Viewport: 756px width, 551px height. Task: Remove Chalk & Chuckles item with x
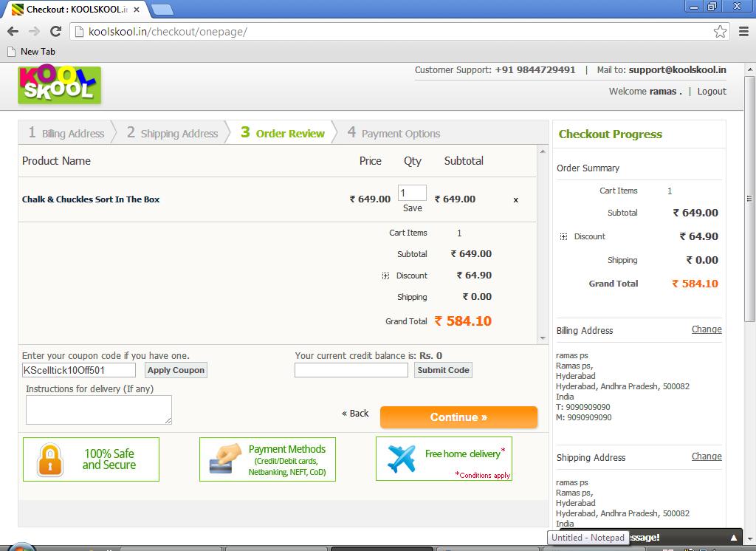point(515,199)
